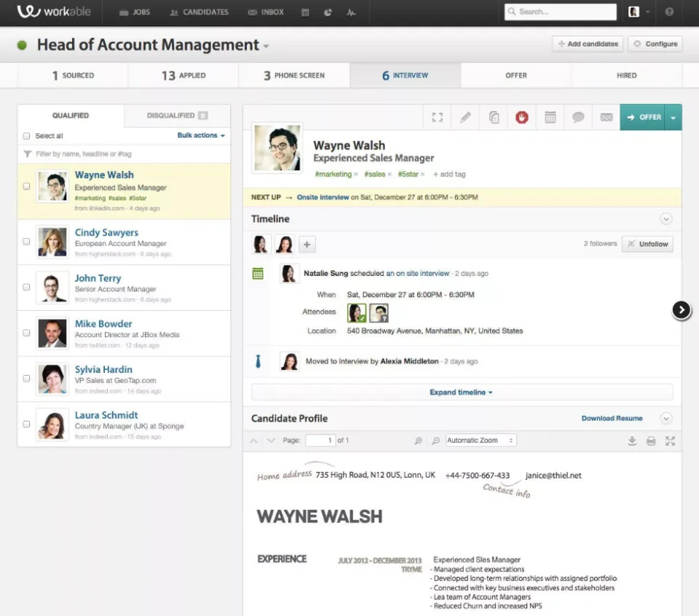Click the Unfollow button

[647, 244]
